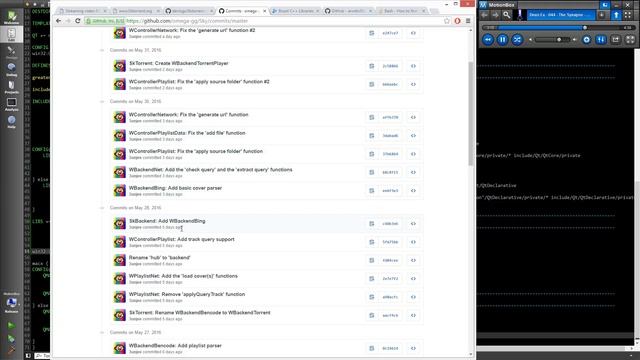Open commit 'WBackendBing: Add basic cover parser'

pos(176,188)
